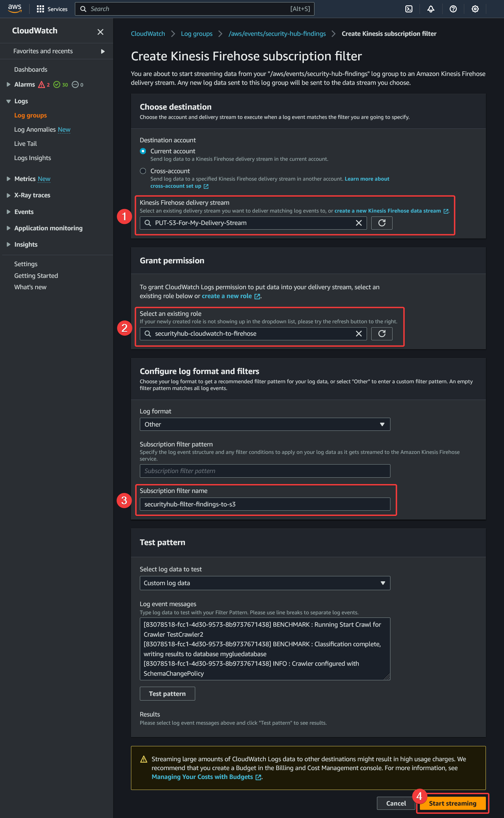
Task: Click Subscription filter name field
Action: tap(265, 504)
